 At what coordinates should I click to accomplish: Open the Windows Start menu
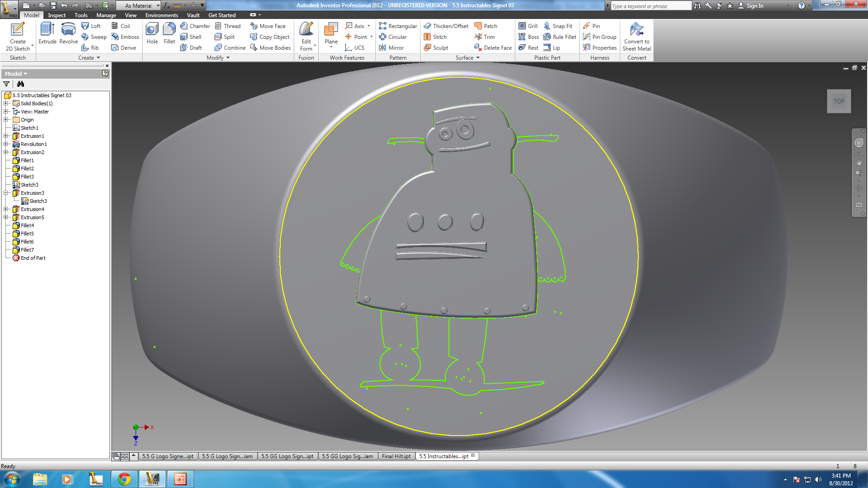click(12, 479)
